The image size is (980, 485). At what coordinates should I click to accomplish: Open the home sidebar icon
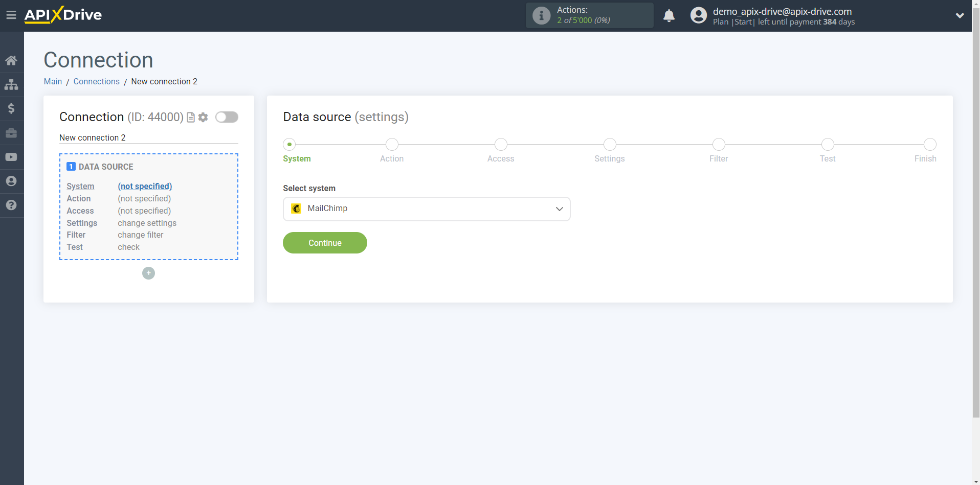(11, 60)
